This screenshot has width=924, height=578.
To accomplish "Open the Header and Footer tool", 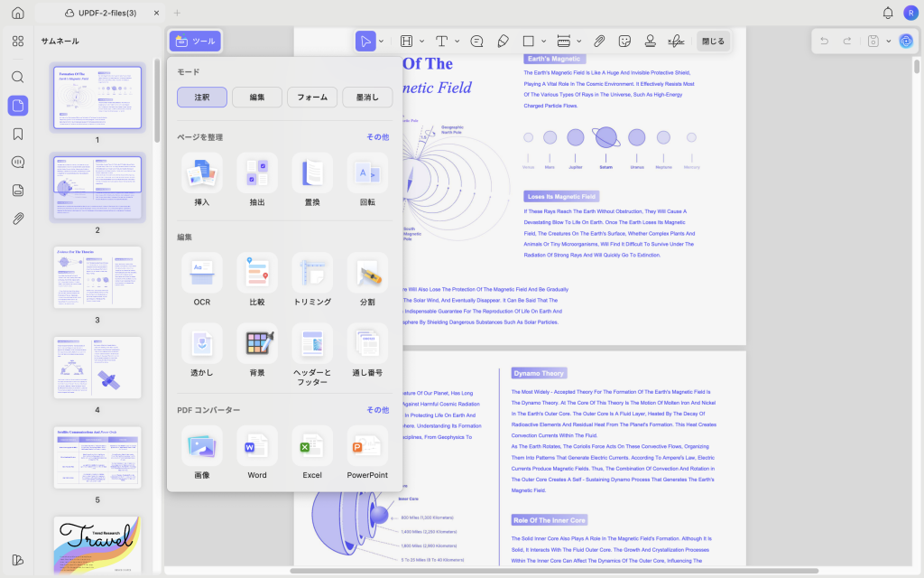I will tap(312, 343).
